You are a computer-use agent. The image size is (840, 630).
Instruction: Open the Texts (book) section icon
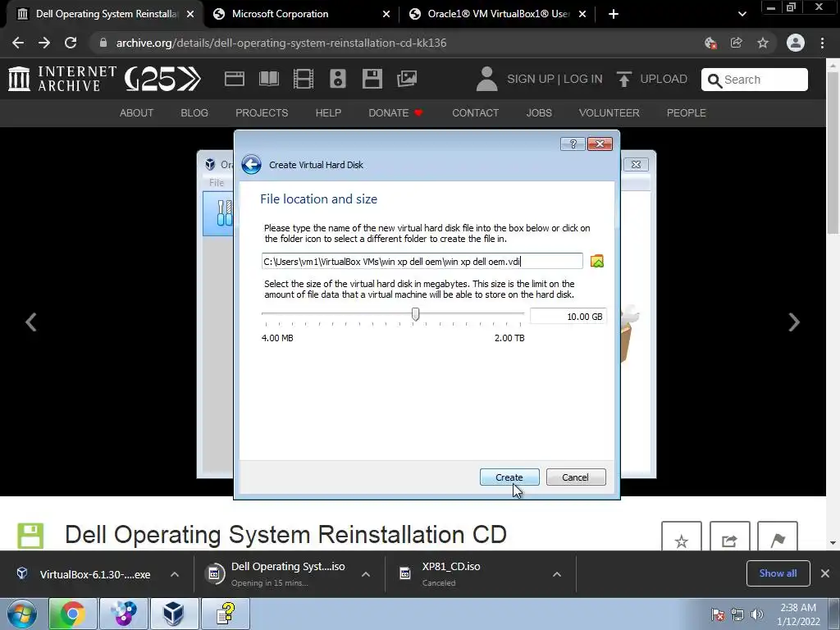point(269,79)
